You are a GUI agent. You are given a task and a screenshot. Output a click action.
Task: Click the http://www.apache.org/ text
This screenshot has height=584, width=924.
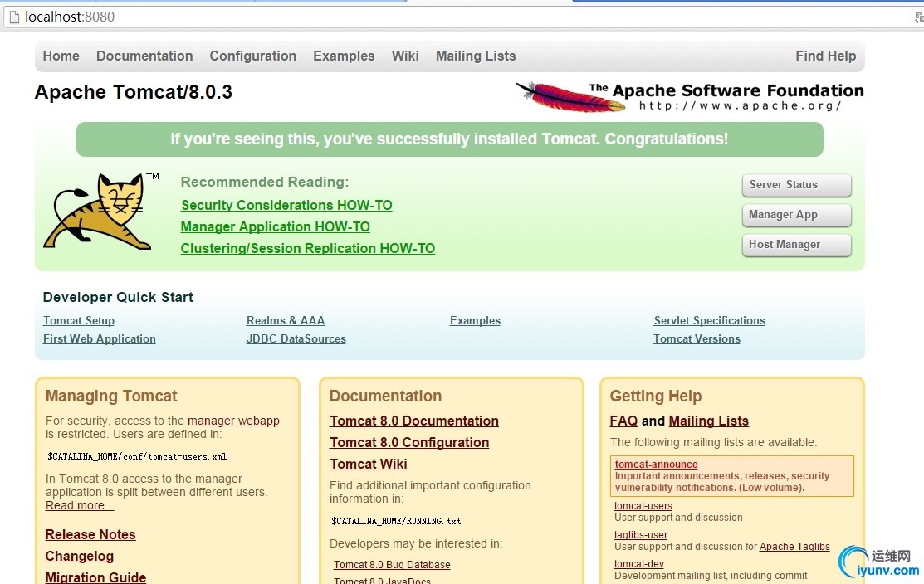pos(741,106)
